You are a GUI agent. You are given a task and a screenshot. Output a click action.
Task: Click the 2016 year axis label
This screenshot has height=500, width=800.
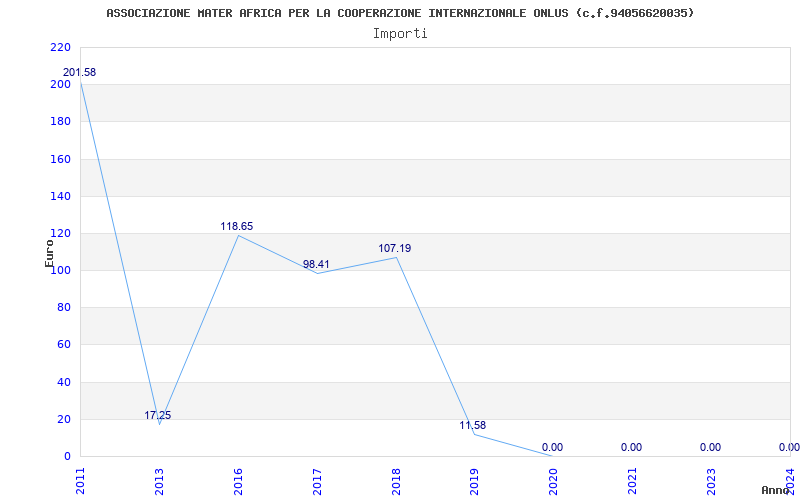(238, 483)
